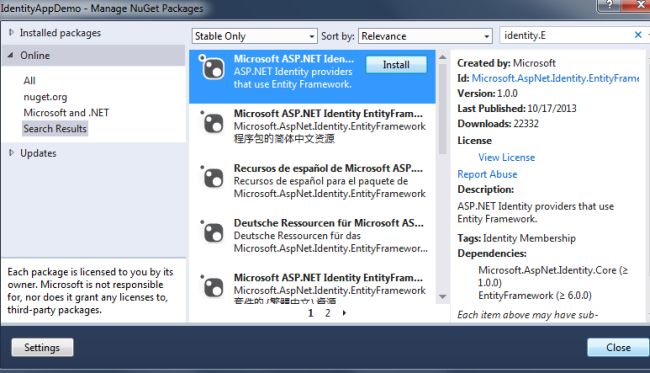
Task: Click Microsoft.AspNet.Identity.Core dependency entry
Action: pos(553,276)
